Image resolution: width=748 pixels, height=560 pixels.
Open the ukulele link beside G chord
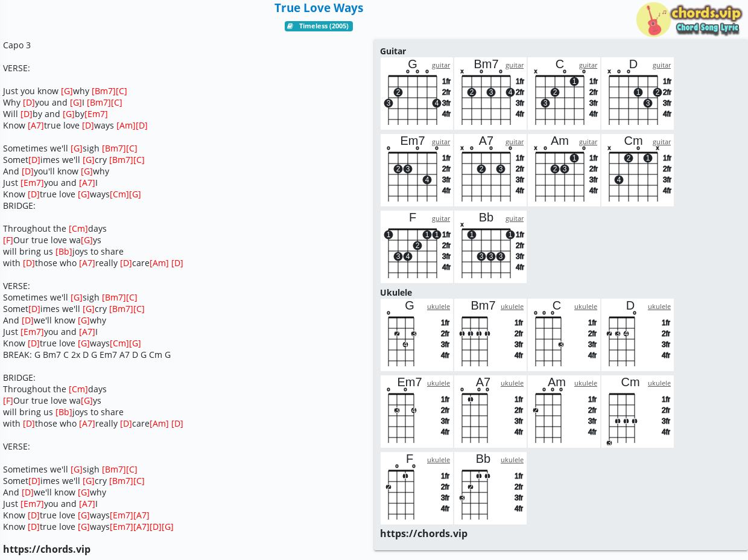[439, 307]
